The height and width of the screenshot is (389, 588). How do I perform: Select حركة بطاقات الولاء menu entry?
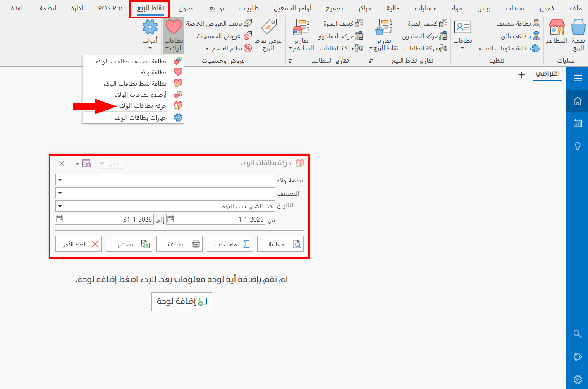point(134,106)
